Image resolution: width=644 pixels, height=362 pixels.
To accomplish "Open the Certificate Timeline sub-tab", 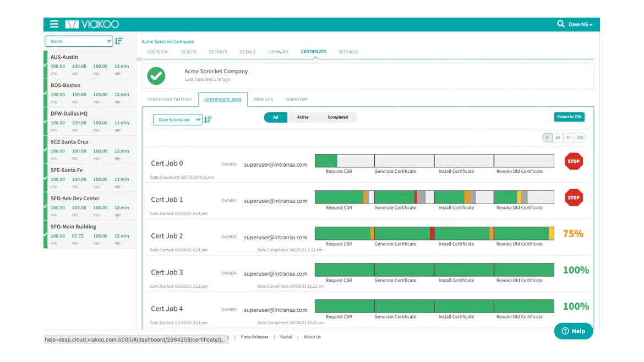I will click(170, 100).
